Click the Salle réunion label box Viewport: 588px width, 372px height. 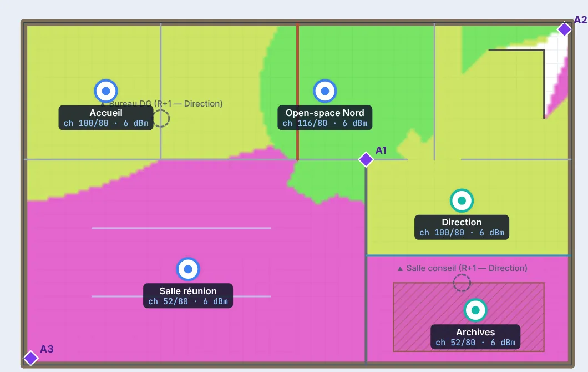[x=188, y=296]
